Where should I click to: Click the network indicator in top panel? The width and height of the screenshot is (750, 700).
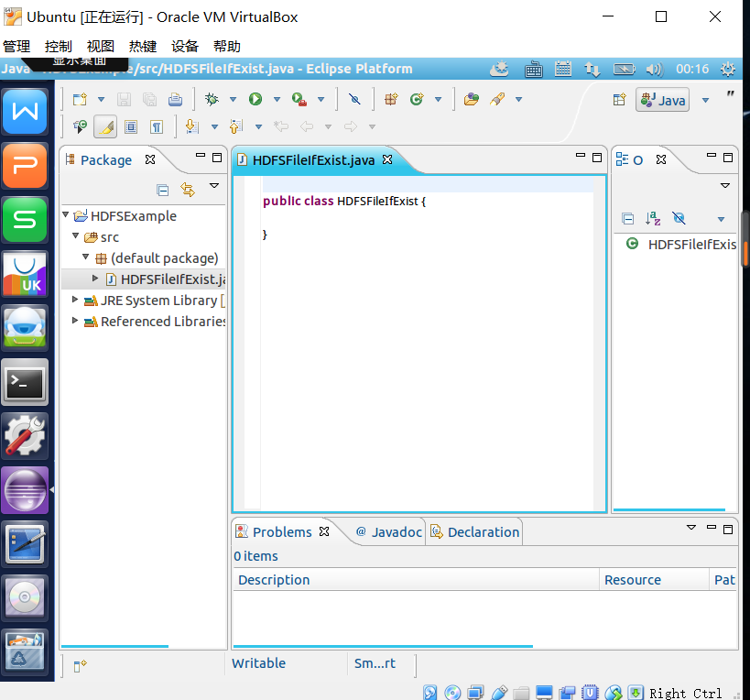pyautogui.click(x=592, y=70)
